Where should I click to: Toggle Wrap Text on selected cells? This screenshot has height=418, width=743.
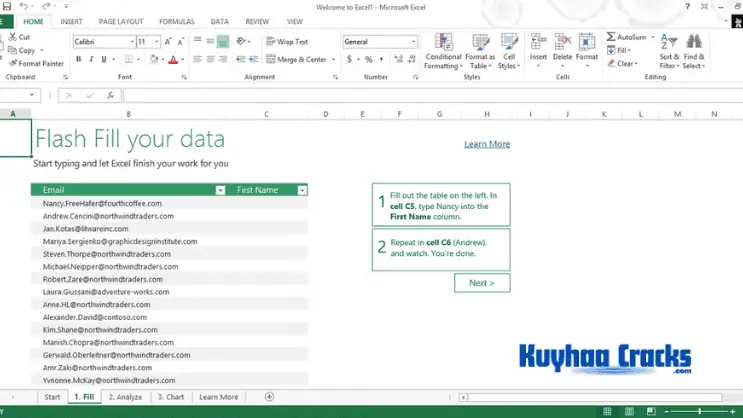[288, 42]
